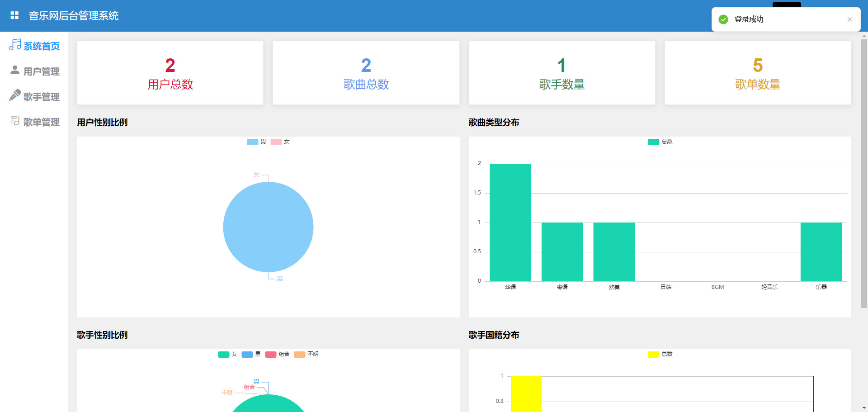
Task: Click the person icon for 用户管理
Action: tap(15, 70)
